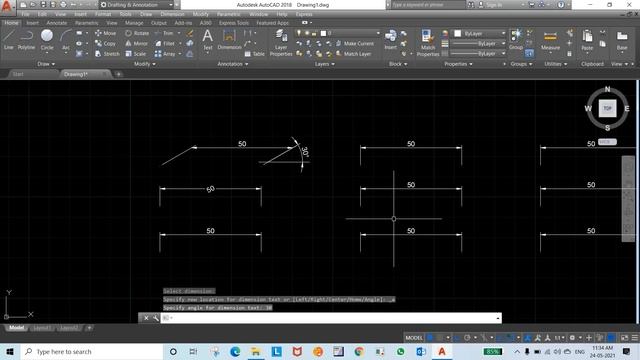The image size is (640, 360).
Task: Click the Plot printer icon in quick access toolbar
Action: click(63, 5)
